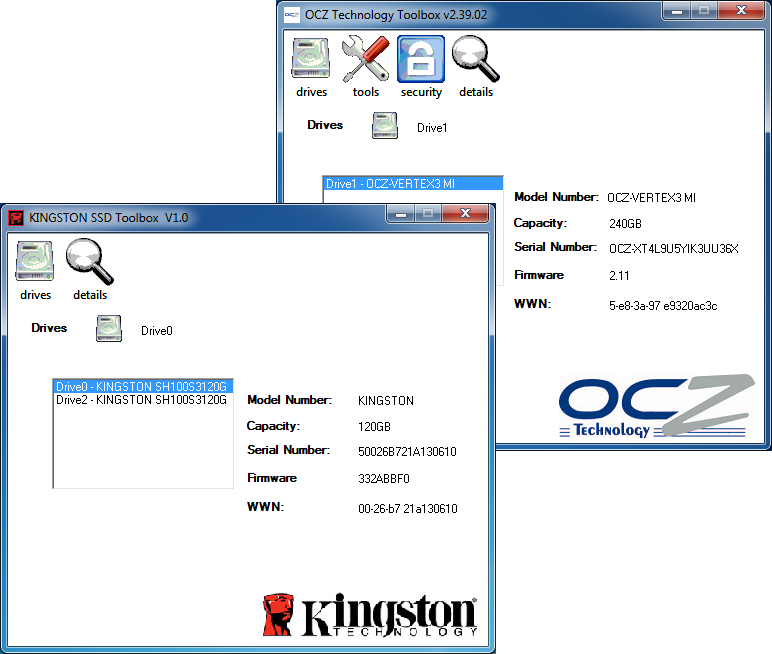The width and height of the screenshot is (772, 654).
Task: Select Drive2 - KINGSTON SH100S3120G entry
Action: (143, 400)
